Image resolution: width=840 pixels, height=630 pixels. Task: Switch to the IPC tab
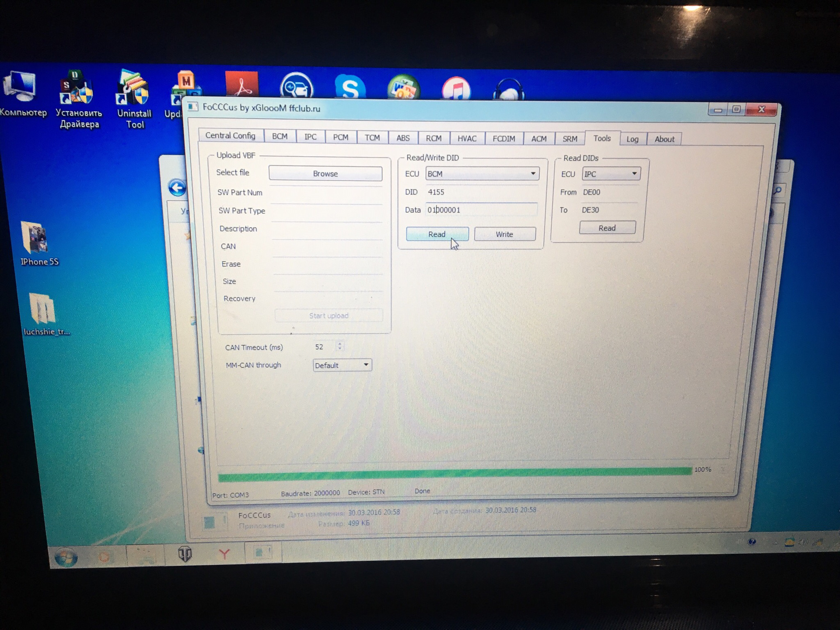(x=311, y=137)
